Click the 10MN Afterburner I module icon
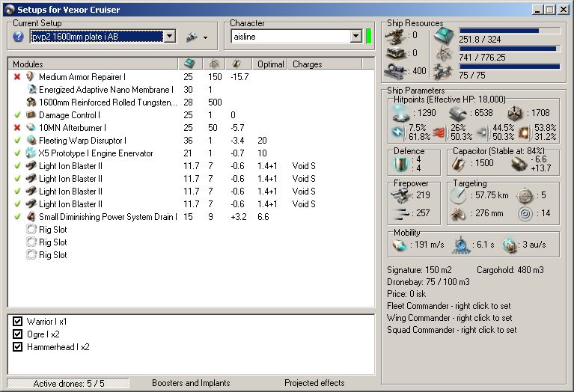This screenshot has height=392, width=574. tap(31, 127)
